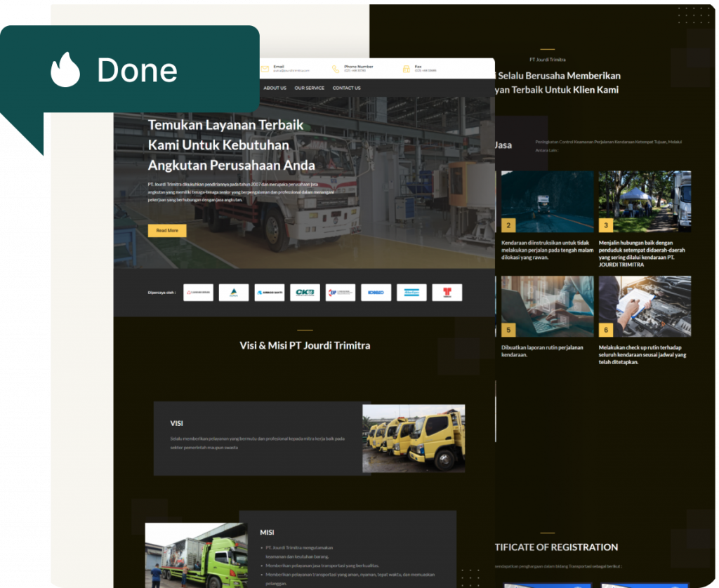Select the yellow trucks photo beside VISI
The width and height of the screenshot is (719, 588).
pos(414,439)
